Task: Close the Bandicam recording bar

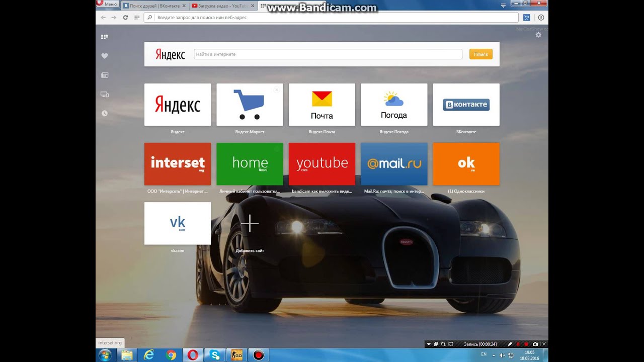Action: [x=544, y=344]
